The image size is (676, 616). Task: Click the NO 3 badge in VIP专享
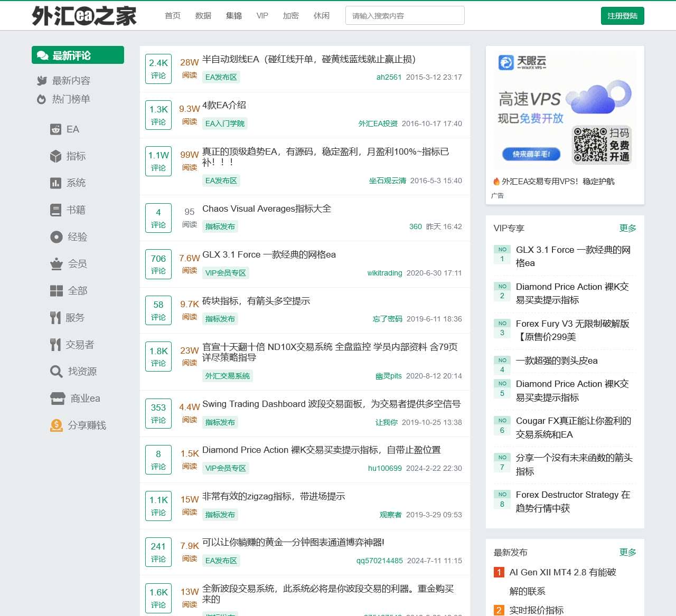pyautogui.click(x=502, y=328)
